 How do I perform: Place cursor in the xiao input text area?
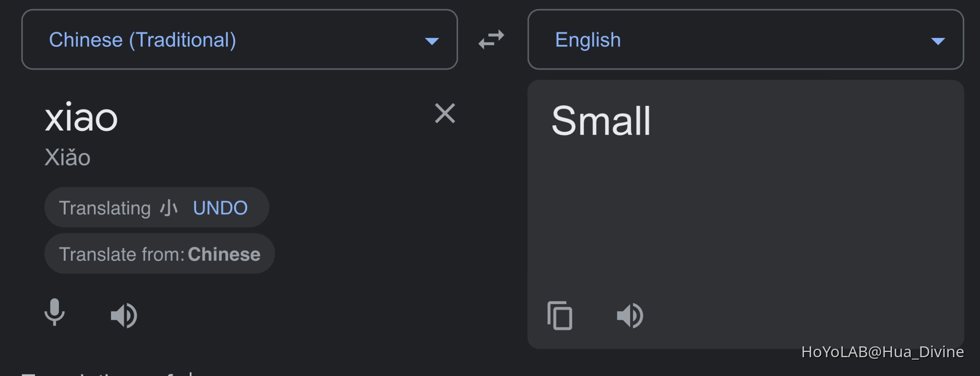[x=82, y=117]
